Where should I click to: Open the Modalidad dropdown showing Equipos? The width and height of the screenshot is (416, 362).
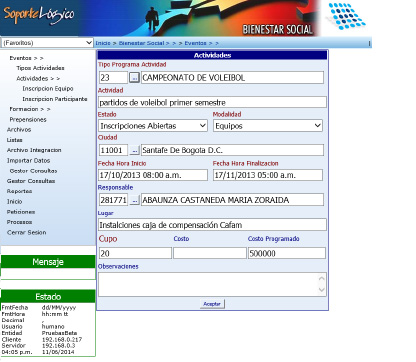click(268, 126)
